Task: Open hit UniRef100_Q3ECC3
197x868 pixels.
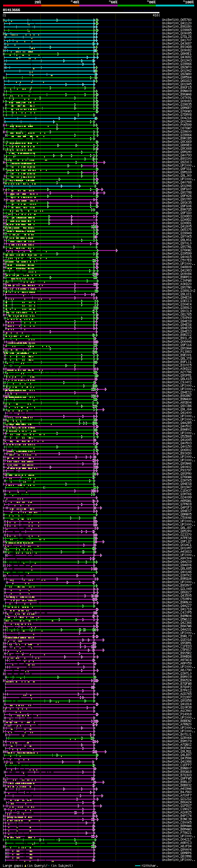Action: pos(177,301)
